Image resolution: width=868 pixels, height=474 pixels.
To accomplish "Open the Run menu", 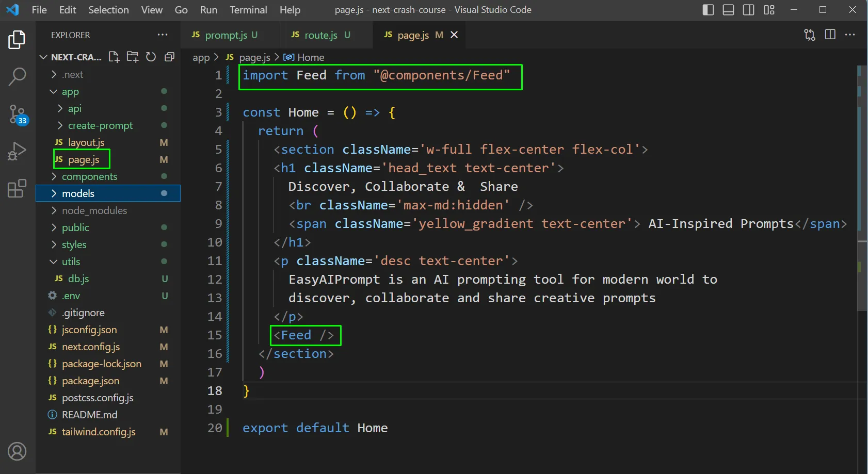I will (208, 10).
